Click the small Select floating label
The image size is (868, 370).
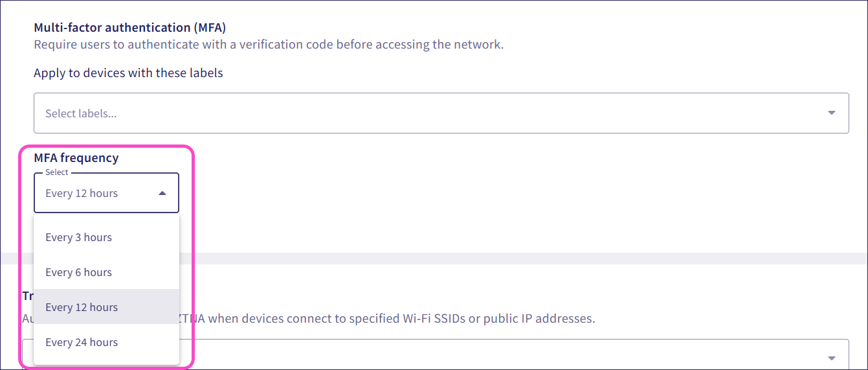tap(57, 172)
